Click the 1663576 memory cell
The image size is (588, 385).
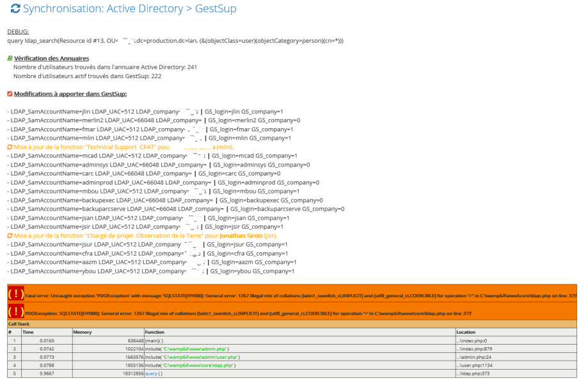click(x=108, y=357)
